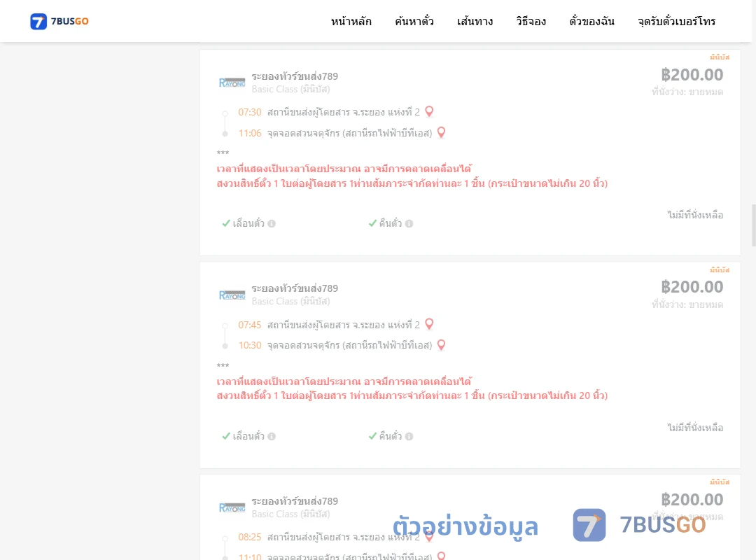Click ที่นั่งว่าง: ขายหมด on 07:45 trip

[x=687, y=304]
